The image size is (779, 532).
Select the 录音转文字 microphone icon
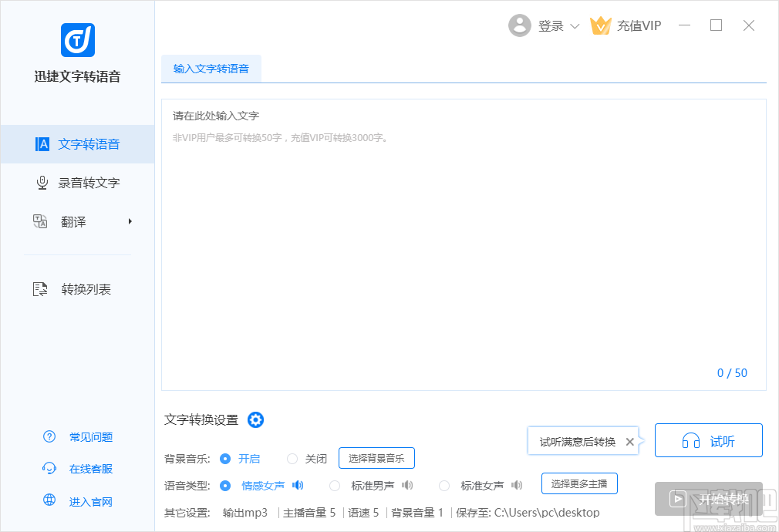click(42, 183)
